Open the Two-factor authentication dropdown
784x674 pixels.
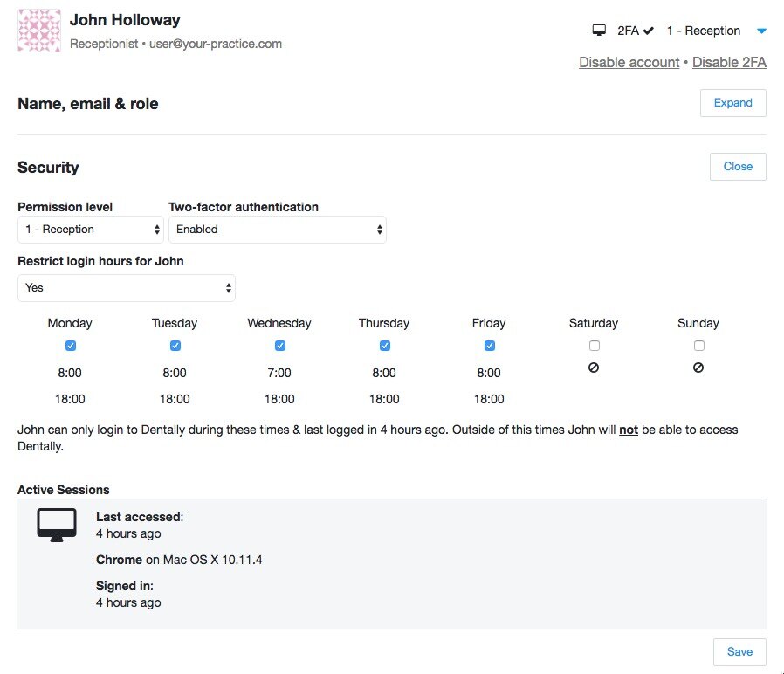coord(277,230)
